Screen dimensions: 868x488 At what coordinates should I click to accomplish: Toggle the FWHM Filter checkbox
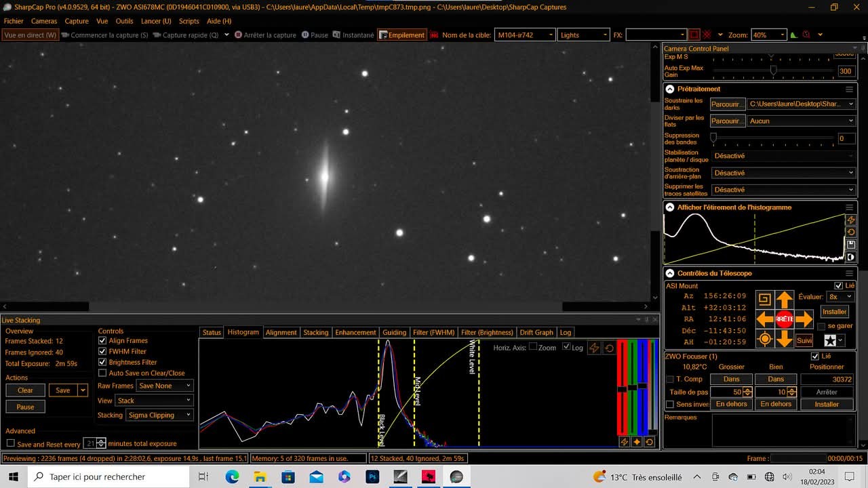(x=103, y=352)
